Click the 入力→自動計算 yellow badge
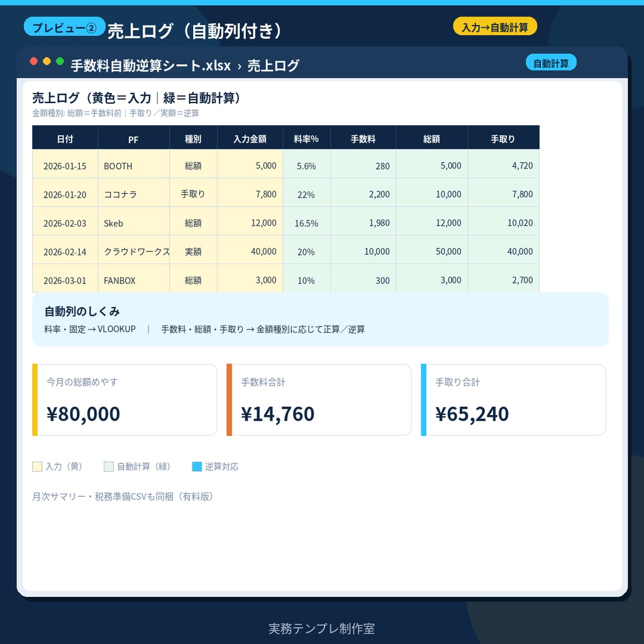644x644 pixels. [x=495, y=27]
